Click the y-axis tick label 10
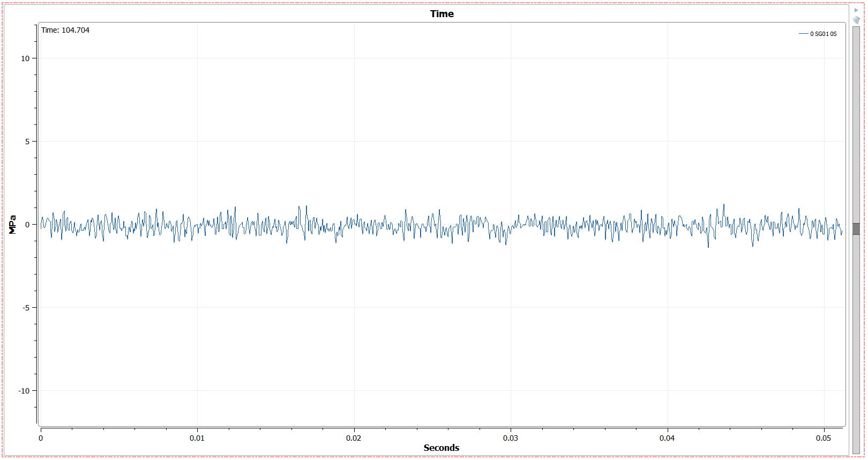The image size is (868, 460). (x=25, y=58)
